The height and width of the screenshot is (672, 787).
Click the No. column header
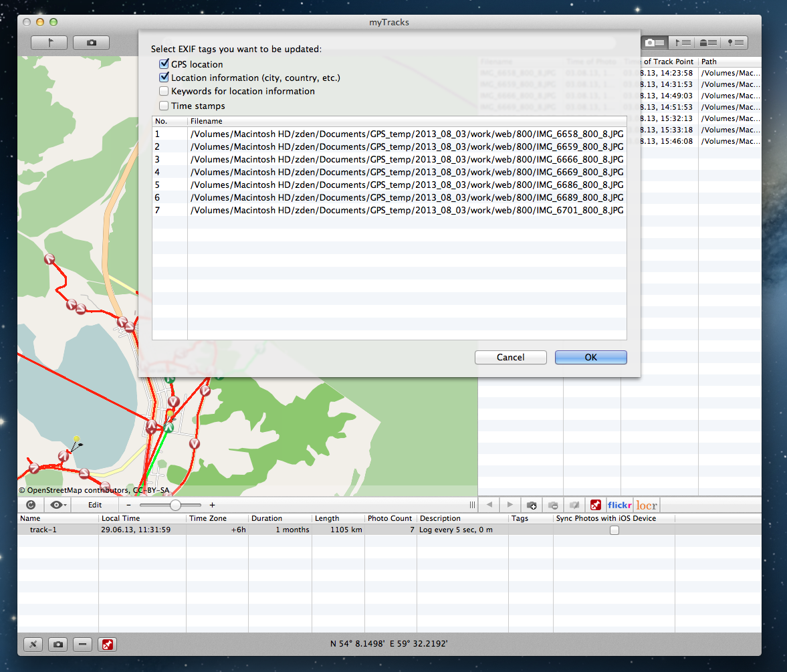coord(170,121)
